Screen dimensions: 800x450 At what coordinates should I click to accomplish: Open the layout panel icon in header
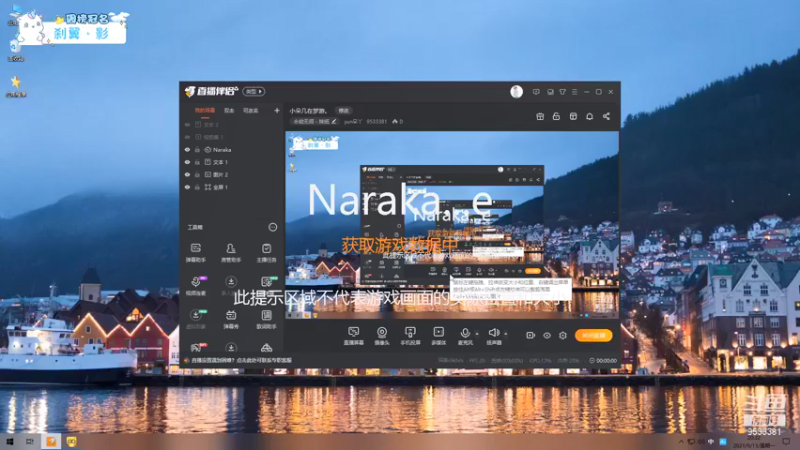coord(573,116)
